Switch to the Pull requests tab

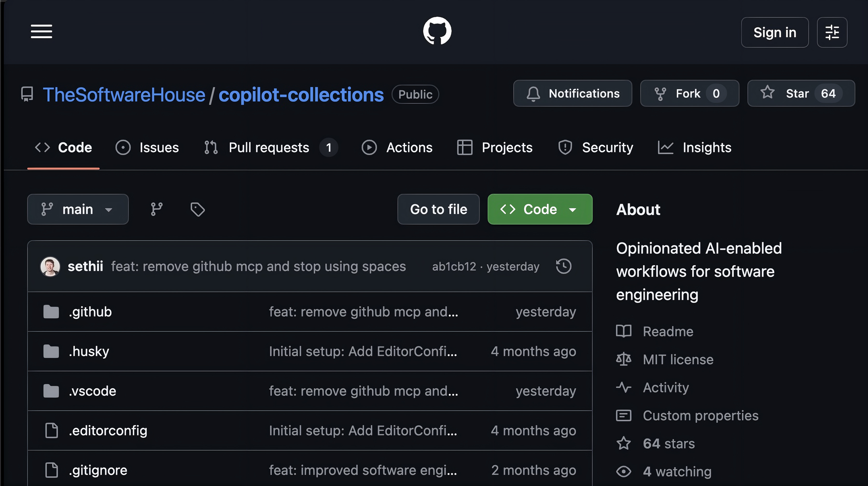(x=269, y=147)
